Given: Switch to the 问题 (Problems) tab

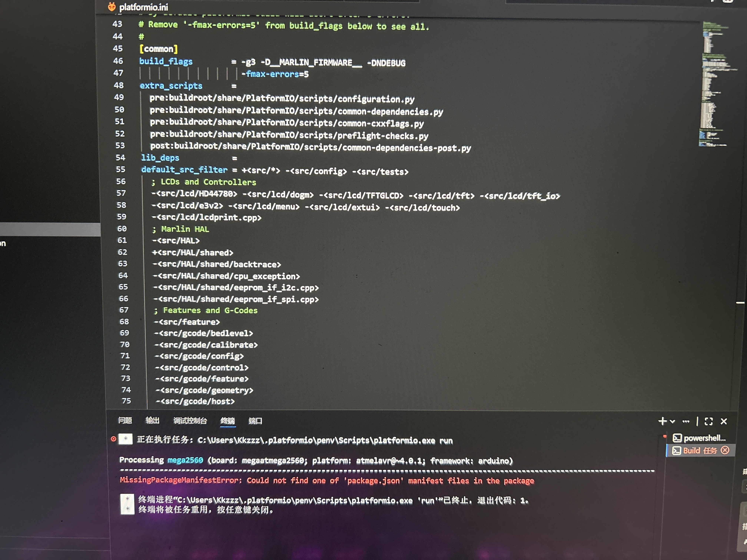Looking at the screenshot, I should [x=125, y=420].
